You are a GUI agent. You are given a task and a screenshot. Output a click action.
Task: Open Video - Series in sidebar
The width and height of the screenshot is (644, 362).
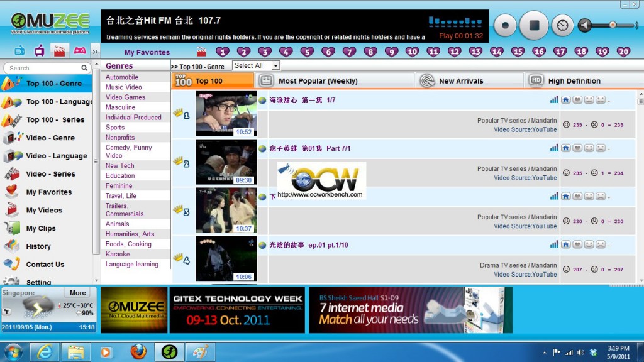(47, 173)
